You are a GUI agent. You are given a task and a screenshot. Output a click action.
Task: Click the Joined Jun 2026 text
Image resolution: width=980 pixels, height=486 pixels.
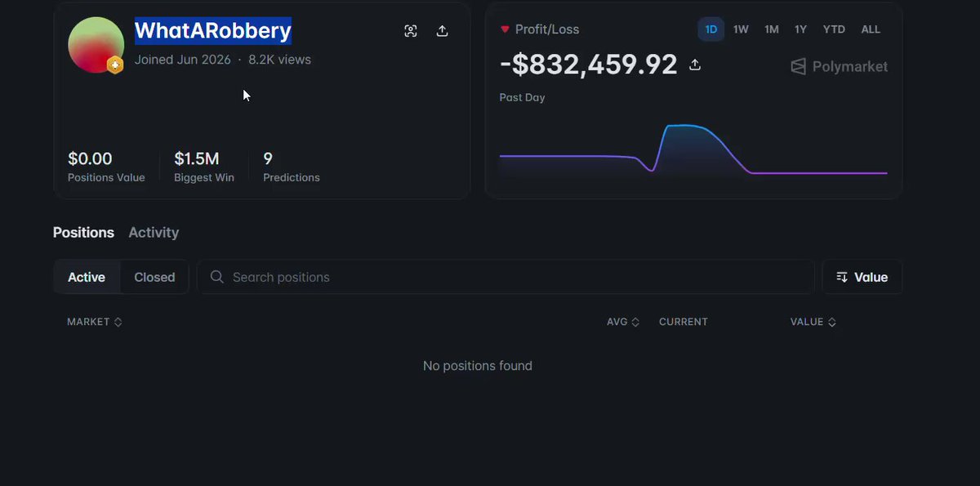[183, 60]
